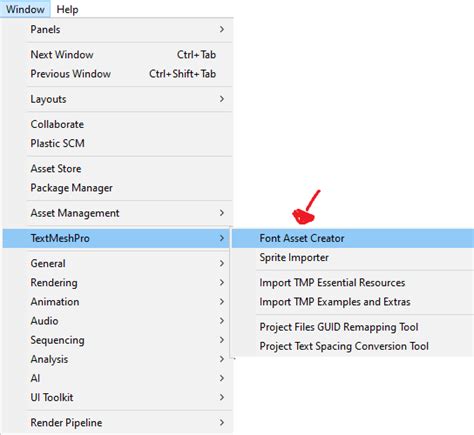
Task: Expand arrow beside General
Action: pos(222,263)
